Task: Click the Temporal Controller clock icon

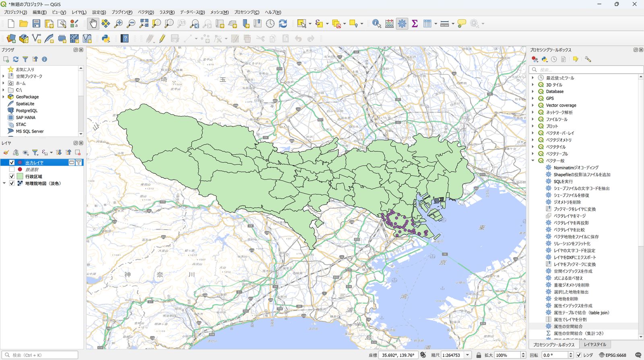Action: point(270,24)
